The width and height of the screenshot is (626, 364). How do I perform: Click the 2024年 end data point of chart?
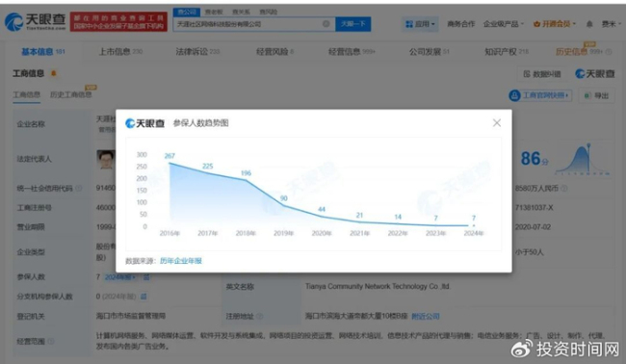point(474,225)
